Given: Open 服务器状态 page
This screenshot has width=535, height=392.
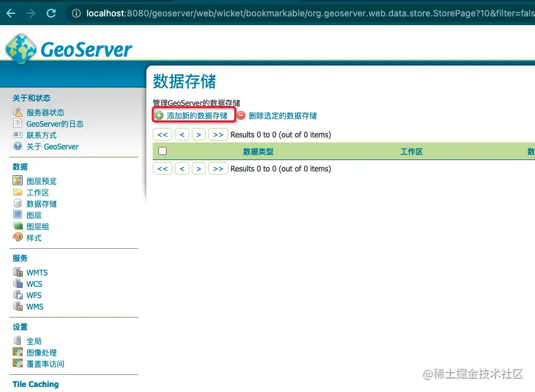Looking at the screenshot, I should pos(45,112).
